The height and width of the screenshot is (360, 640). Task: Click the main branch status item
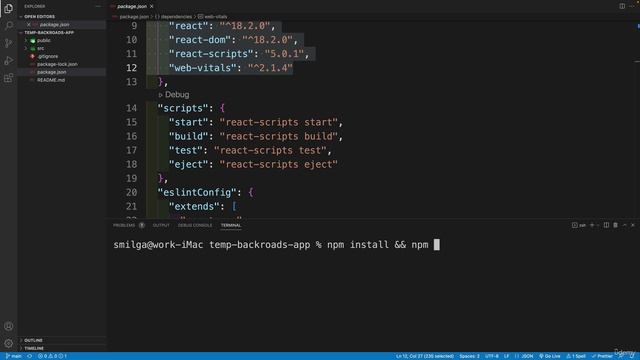[x=14, y=356]
